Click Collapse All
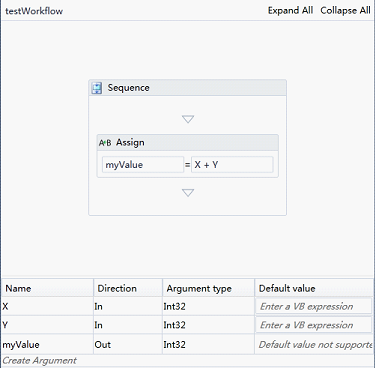This screenshot has width=375, height=368. click(345, 11)
